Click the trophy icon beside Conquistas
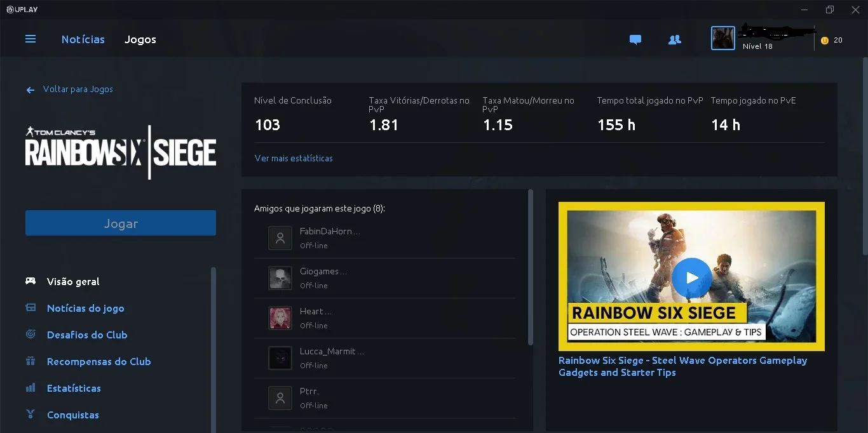The width and height of the screenshot is (868, 433). click(31, 414)
